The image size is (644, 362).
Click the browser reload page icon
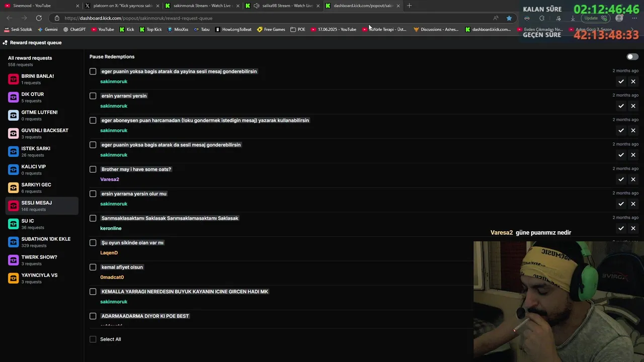(x=39, y=18)
